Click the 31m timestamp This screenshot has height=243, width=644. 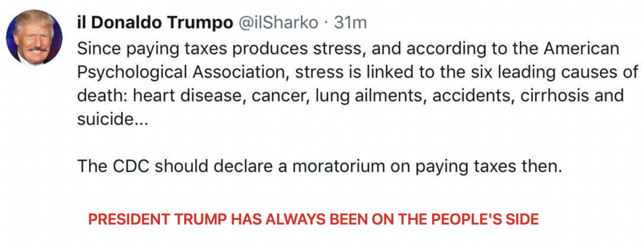350,23
